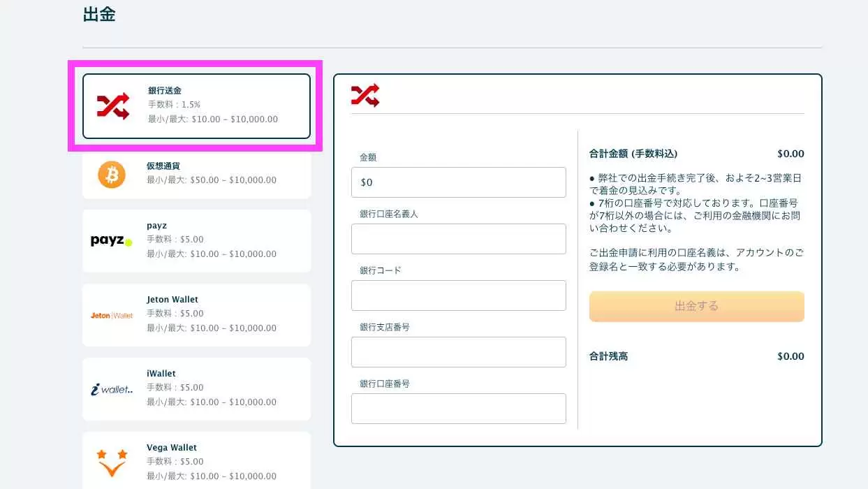Click the 銀行コード input field

pos(458,295)
